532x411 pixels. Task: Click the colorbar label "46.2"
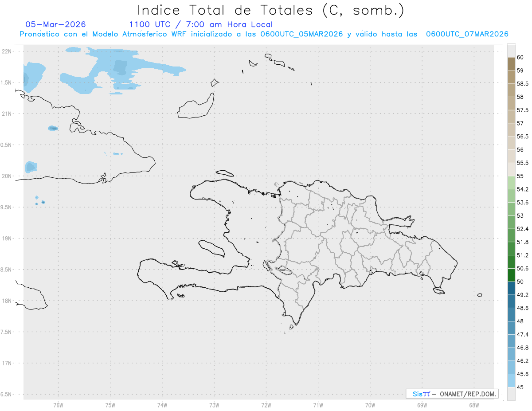523,361
